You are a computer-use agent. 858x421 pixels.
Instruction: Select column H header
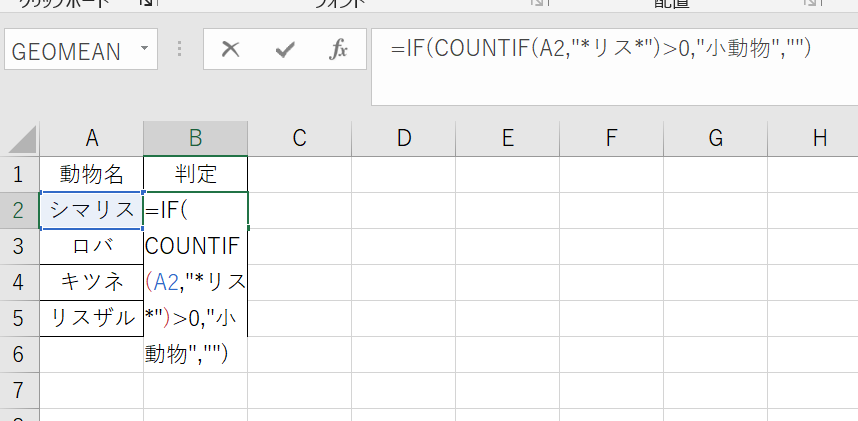pyautogui.click(x=820, y=139)
